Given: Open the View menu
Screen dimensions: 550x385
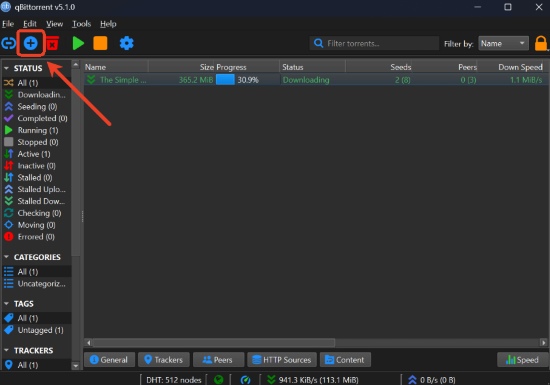Looking at the screenshot, I should coord(54,24).
